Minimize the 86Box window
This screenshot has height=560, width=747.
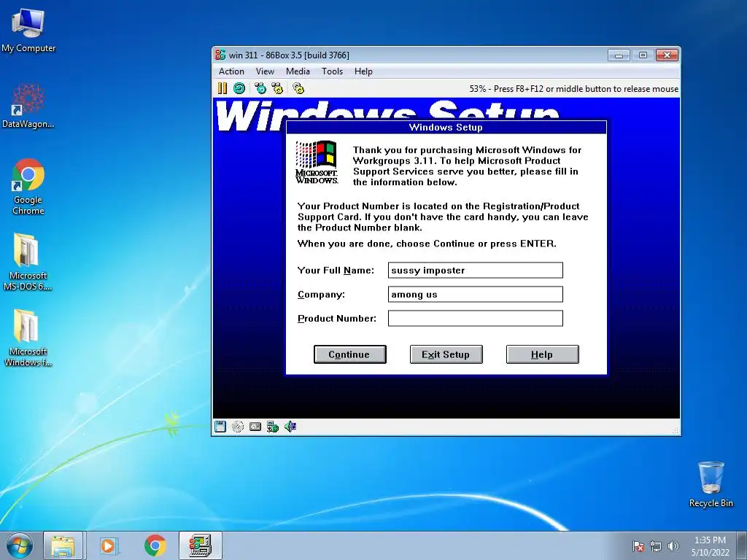click(x=619, y=55)
